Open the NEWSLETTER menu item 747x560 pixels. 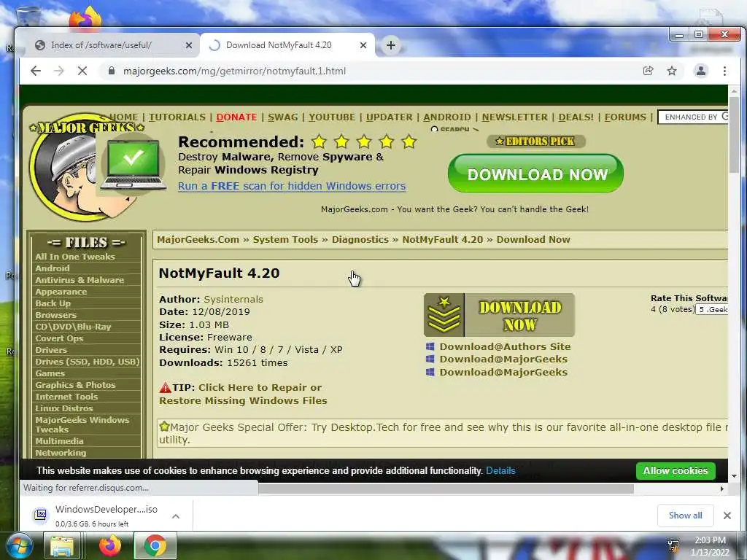click(514, 117)
